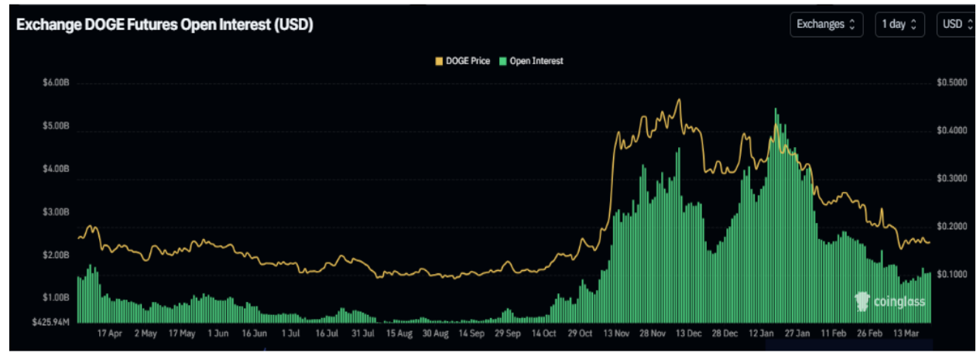Click the 15 Aug date label
Screen dimensions: 980x356
pos(399,334)
